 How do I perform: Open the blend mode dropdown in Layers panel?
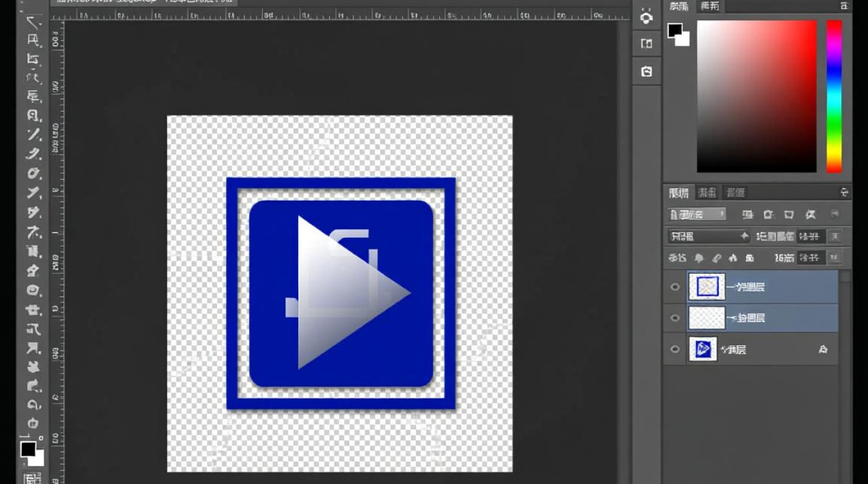[x=708, y=236]
